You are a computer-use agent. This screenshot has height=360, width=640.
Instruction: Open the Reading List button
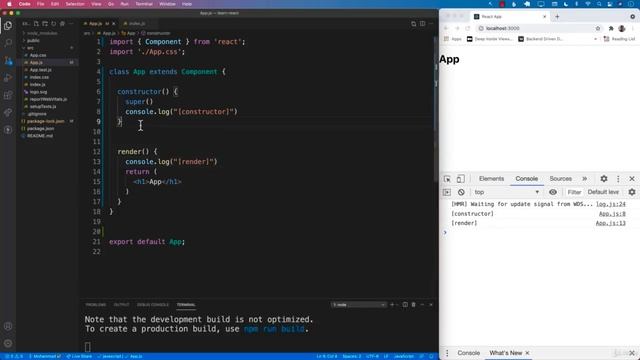(x=620, y=39)
